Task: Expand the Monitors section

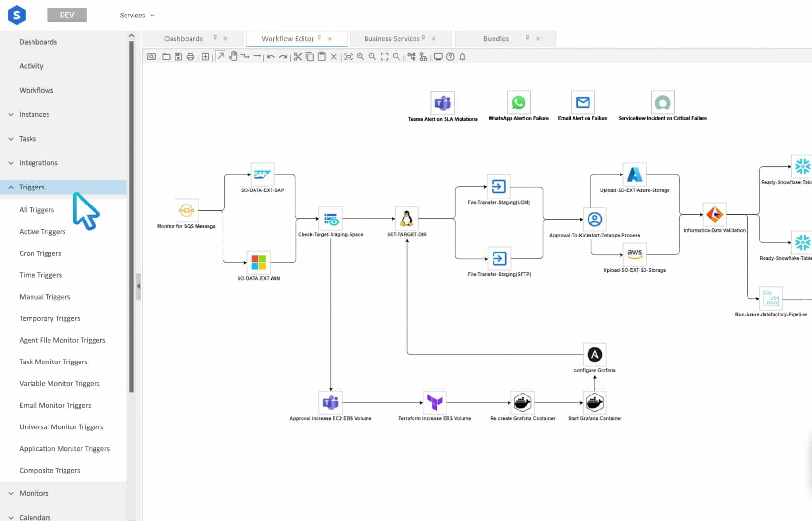Action: click(x=11, y=493)
